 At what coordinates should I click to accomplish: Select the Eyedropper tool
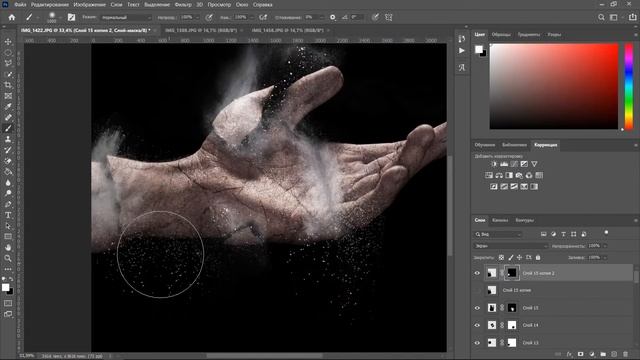(x=8, y=107)
